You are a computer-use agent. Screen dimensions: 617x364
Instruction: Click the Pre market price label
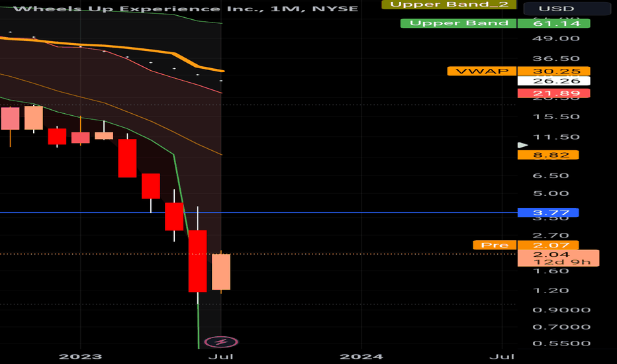coord(495,245)
